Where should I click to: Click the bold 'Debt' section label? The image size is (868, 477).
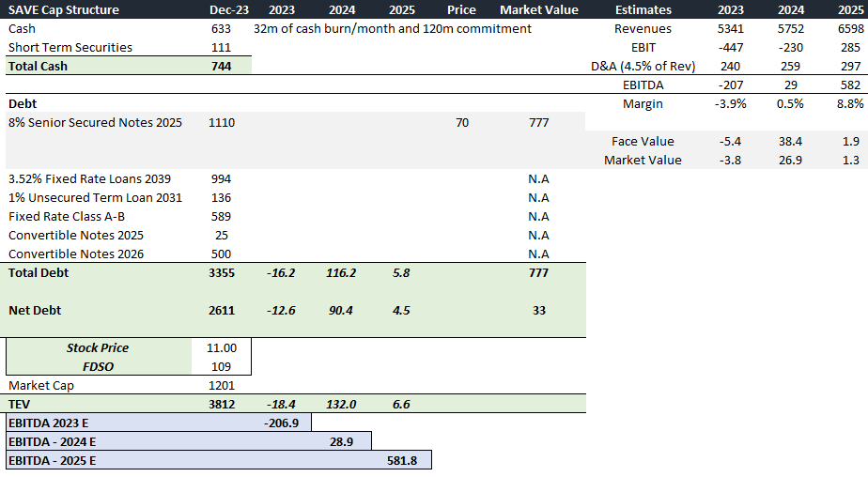23,104
